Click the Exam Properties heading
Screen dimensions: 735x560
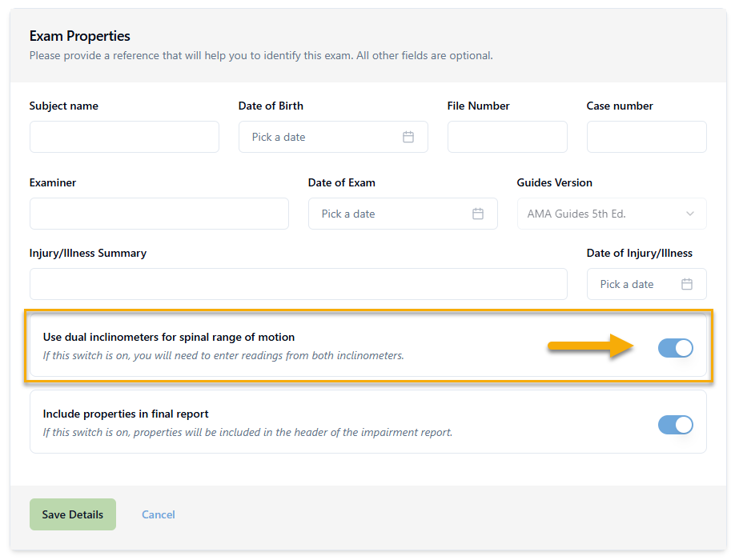point(80,36)
